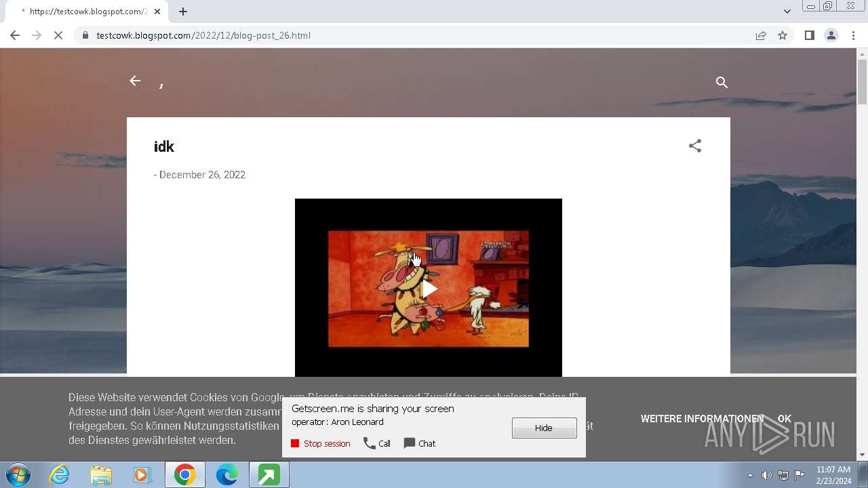Image resolution: width=868 pixels, height=488 pixels.
Task: Open the green Getscreen taskbar app
Action: coord(269,475)
